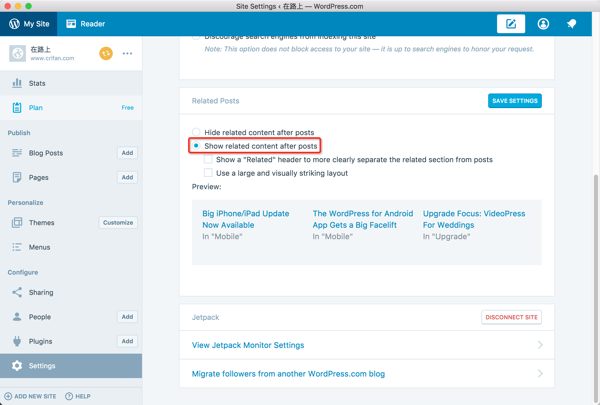Select the Discourage search engines radio option
Screen dimensions: 600x405
point(196,38)
